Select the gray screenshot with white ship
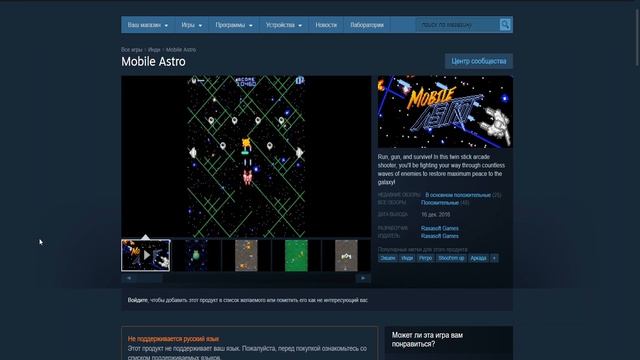 click(x=346, y=256)
